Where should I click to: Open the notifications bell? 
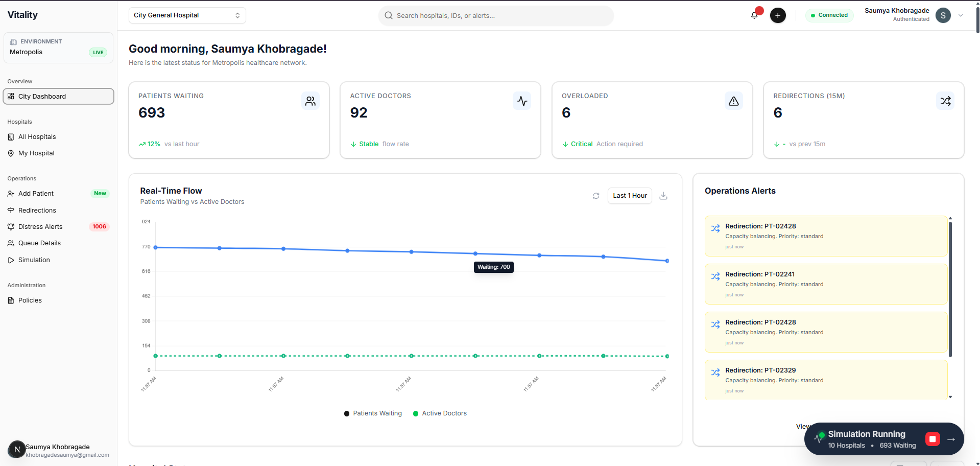(754, 15)
